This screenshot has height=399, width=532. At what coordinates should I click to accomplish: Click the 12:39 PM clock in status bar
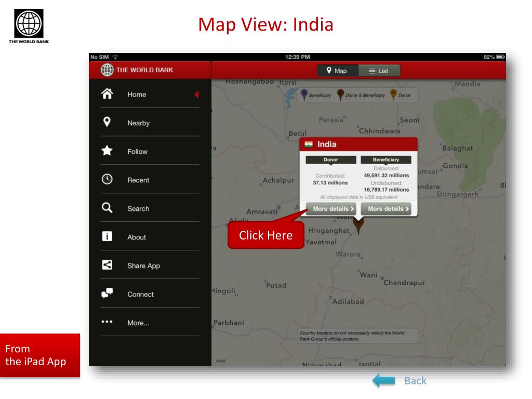pyautogui.click(x=298, y=57)
